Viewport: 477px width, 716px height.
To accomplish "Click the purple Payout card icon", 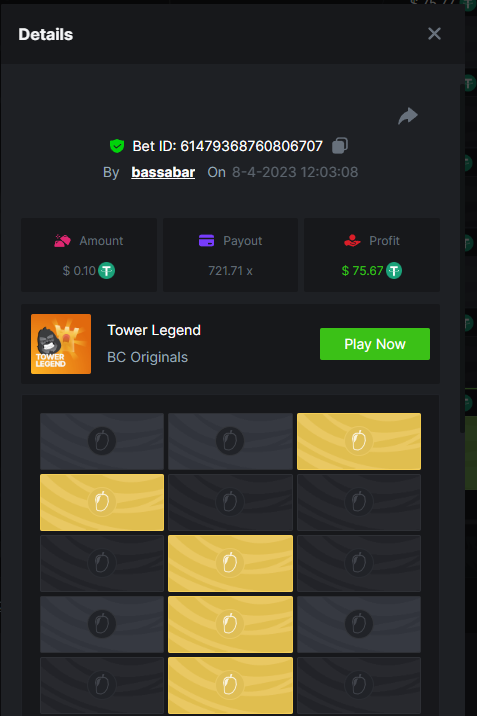I will (206, 240).
